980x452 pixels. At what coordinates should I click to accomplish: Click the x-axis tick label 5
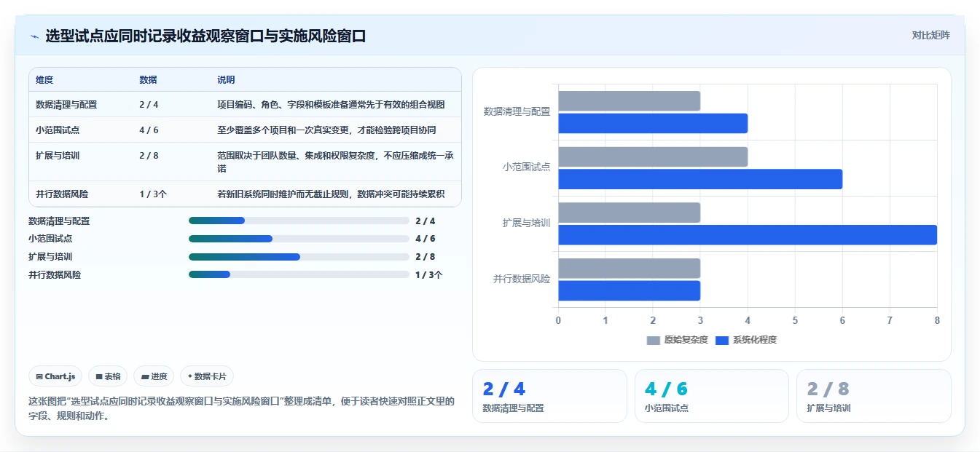(x=795, y=320)
